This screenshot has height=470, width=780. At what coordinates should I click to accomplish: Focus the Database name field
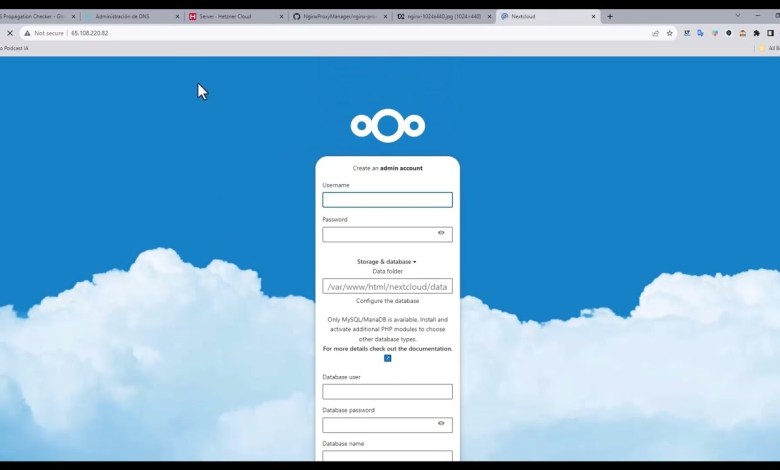(388, 456)
